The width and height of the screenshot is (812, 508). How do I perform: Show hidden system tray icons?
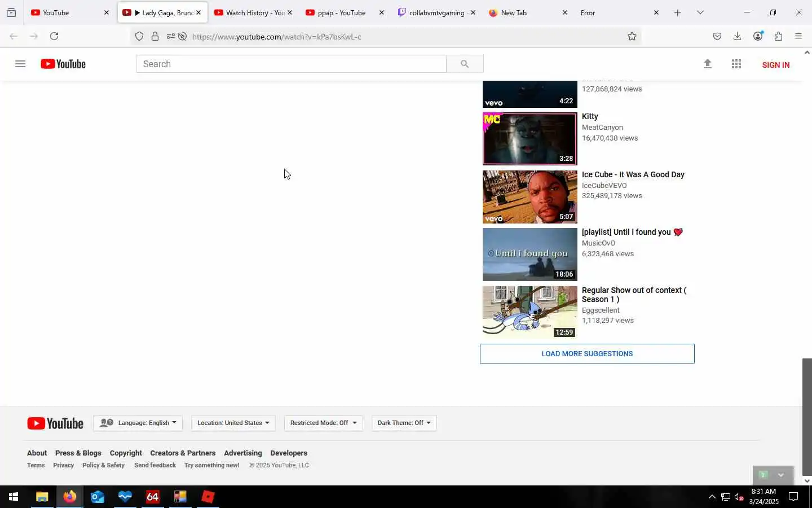pos(712,497)
